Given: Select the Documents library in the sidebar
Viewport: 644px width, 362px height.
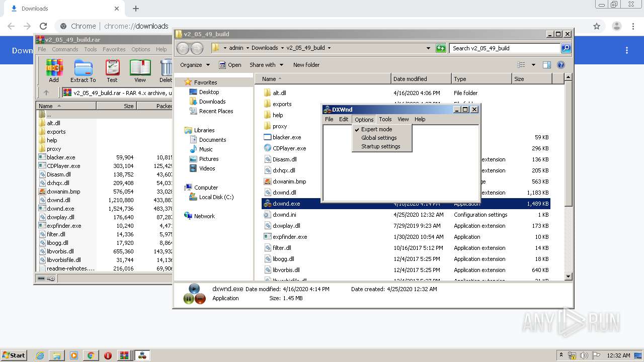Looking at the screenshot, I should point(212,140).
